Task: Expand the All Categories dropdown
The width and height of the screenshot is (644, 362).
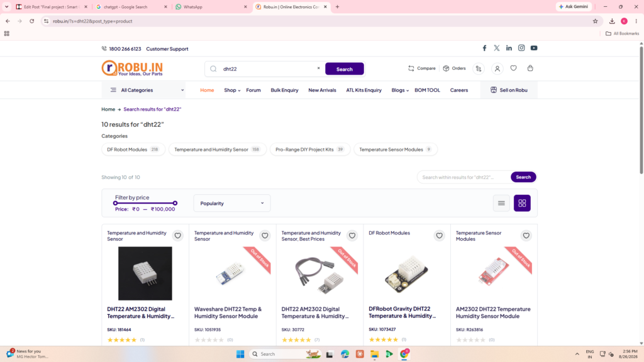Action: point(143,90)
